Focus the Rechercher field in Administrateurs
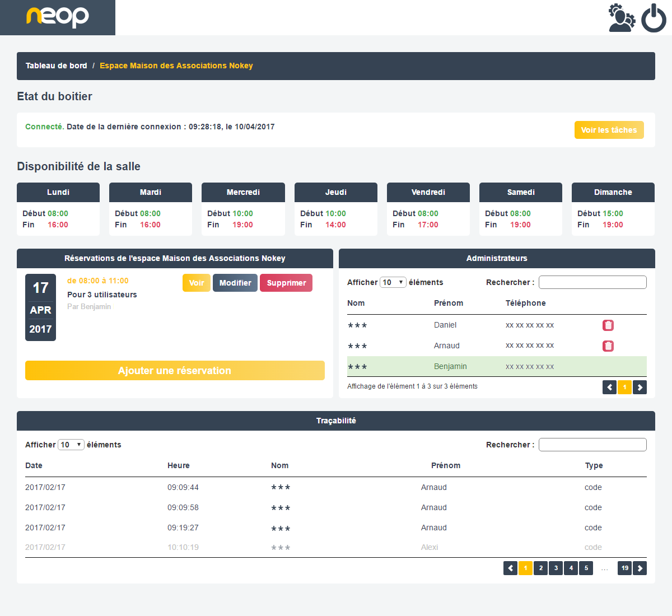 coord(592,282)
